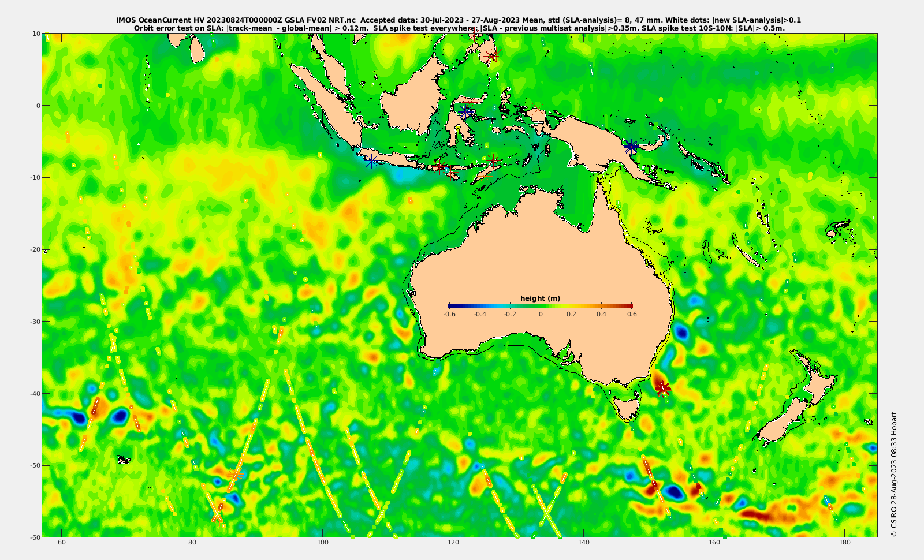Screen dimensions: 924x560
Task: Click the '-40' latitude axis label
Action: [35, 394]
